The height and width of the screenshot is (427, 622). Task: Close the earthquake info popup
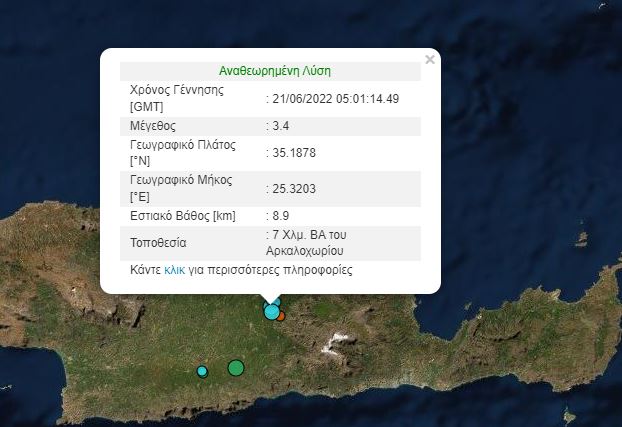[429, 60]
